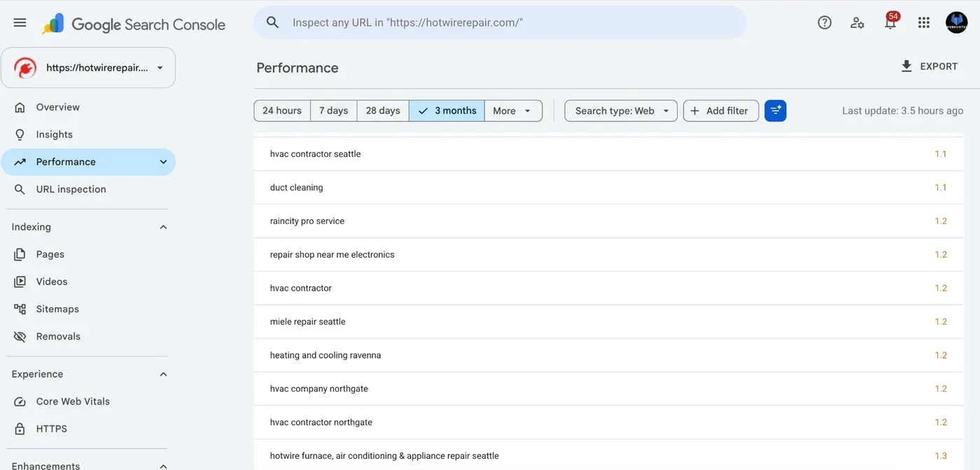
Task: Select 'hvac company northgate' query row
Action: coord(608,389)
